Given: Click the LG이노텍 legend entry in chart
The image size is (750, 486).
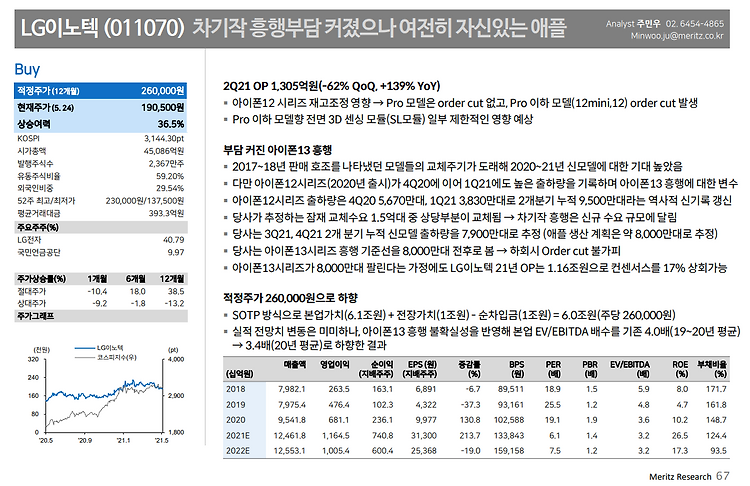Looking at the screenshot, I should [99, 348].
